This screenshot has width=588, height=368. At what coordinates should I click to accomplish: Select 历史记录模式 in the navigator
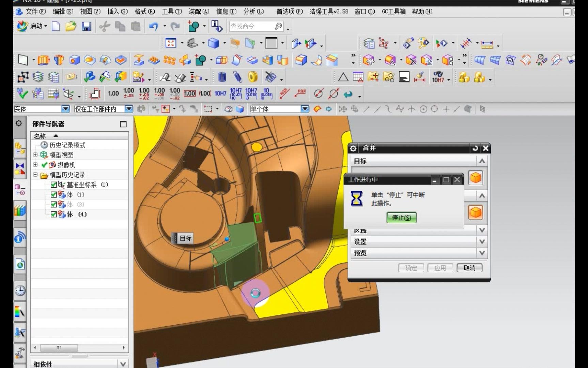[x=67, y=145]
